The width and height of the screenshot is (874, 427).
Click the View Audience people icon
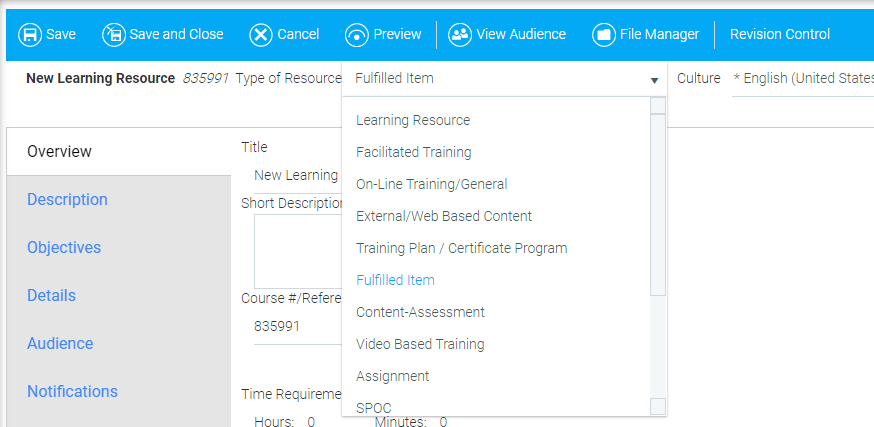point(460,35)
